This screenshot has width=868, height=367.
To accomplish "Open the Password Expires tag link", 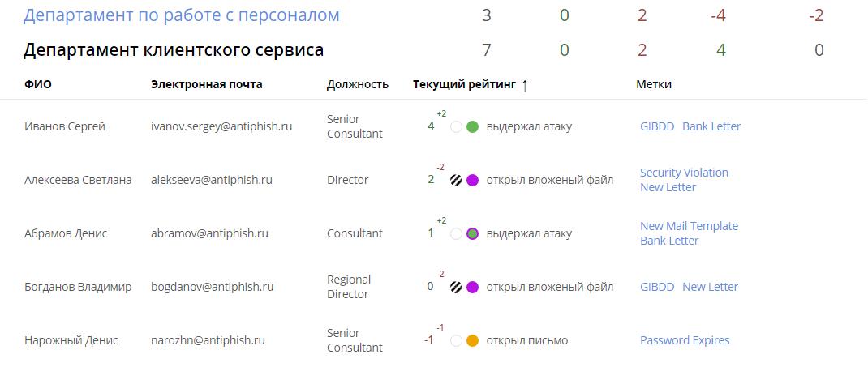I will click(x=685, y=340).
